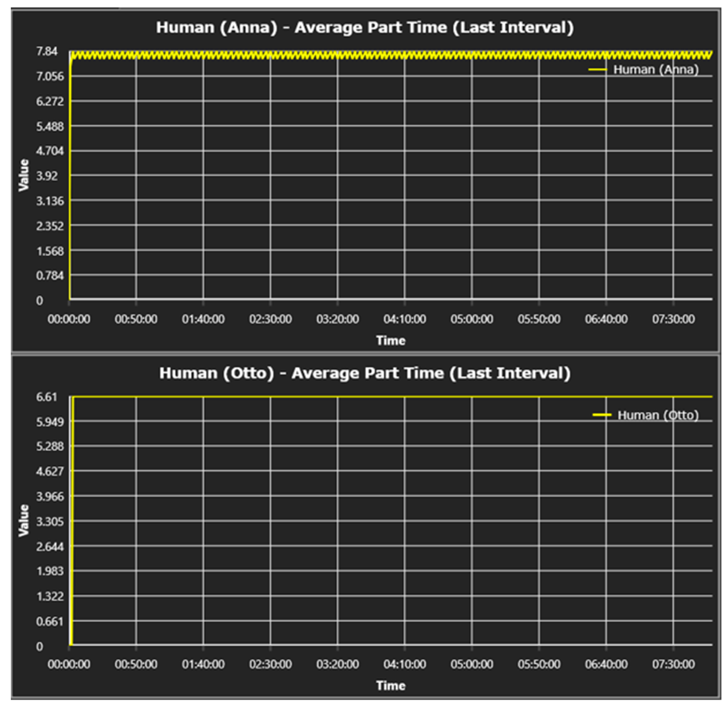Click 00:50:00 time label in Anna chart
728x710 pixels.
tap(136, 319)
